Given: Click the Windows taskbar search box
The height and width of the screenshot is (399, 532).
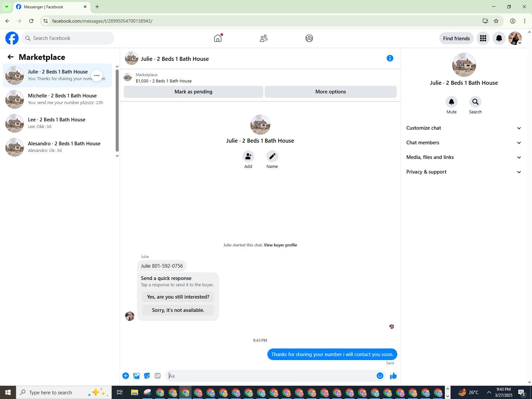Looking at the screenshot, I should point(64,392).
